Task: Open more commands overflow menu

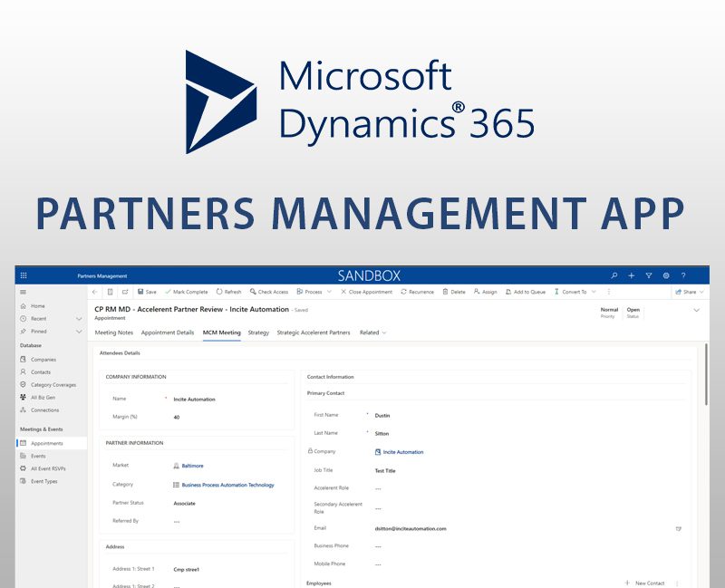Action: click(x=609, y=292)
